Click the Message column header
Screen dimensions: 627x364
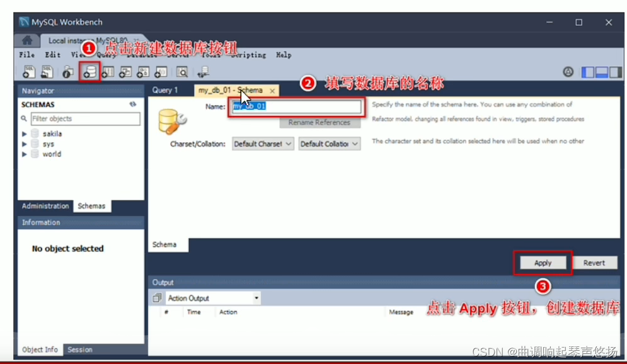401,312
